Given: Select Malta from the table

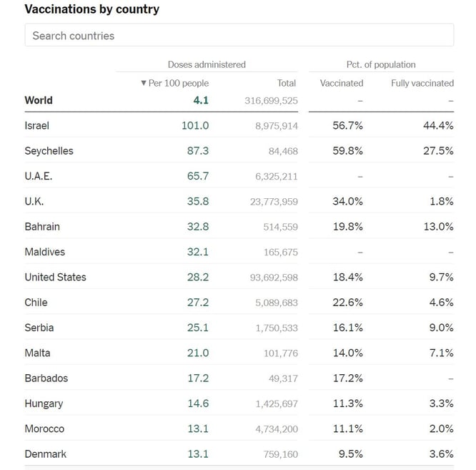Looking at the screenshot, I should (38, 353).
